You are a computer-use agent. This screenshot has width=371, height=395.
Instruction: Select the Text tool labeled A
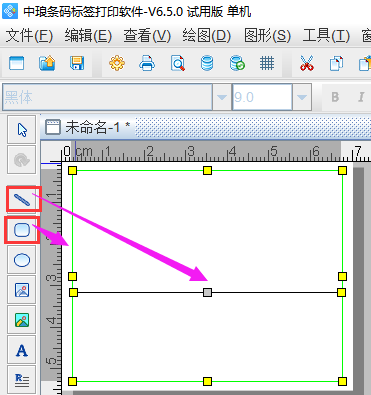pos(22,350)
